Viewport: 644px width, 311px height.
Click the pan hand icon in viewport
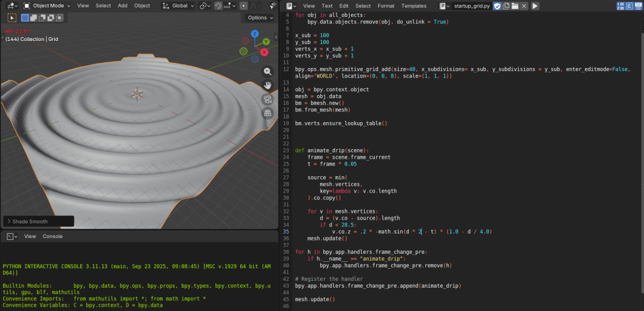point(268,86)
